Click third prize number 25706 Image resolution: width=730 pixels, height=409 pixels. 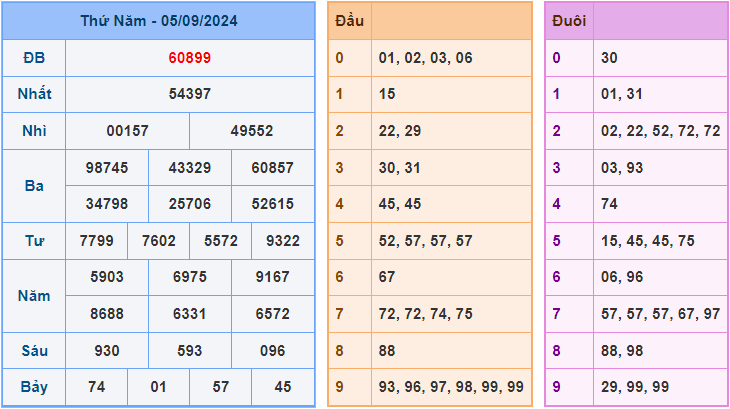[189, 204]
